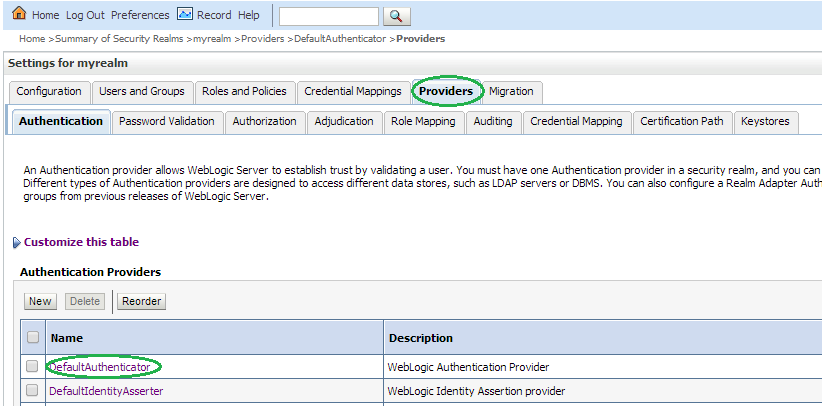The width and height of the screenshot is (825, 409).
Task: Open the DefaultIdentityAsserter link
Action: (106, 391)
